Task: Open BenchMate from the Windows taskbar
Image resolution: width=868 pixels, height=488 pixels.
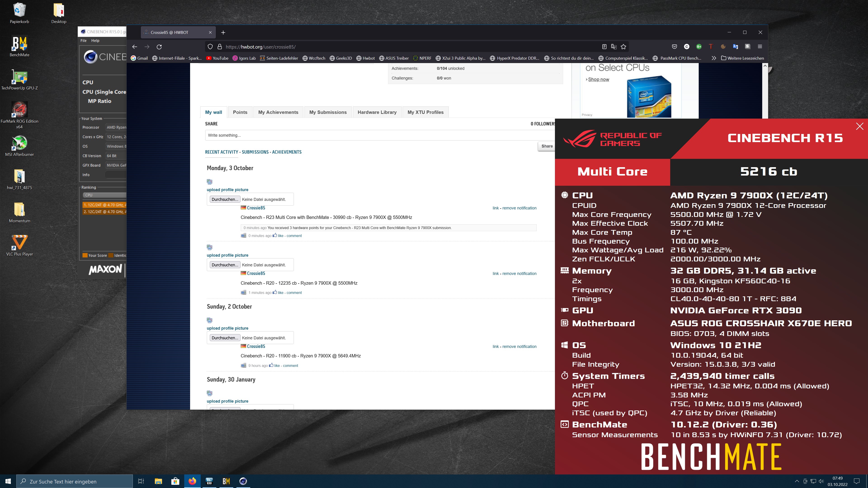Action: 226,481
